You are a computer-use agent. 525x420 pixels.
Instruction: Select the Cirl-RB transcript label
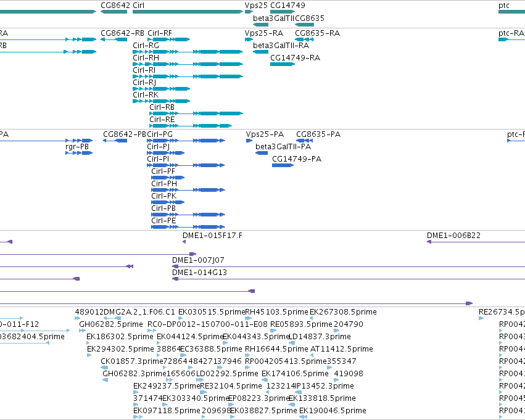point(162,107)
